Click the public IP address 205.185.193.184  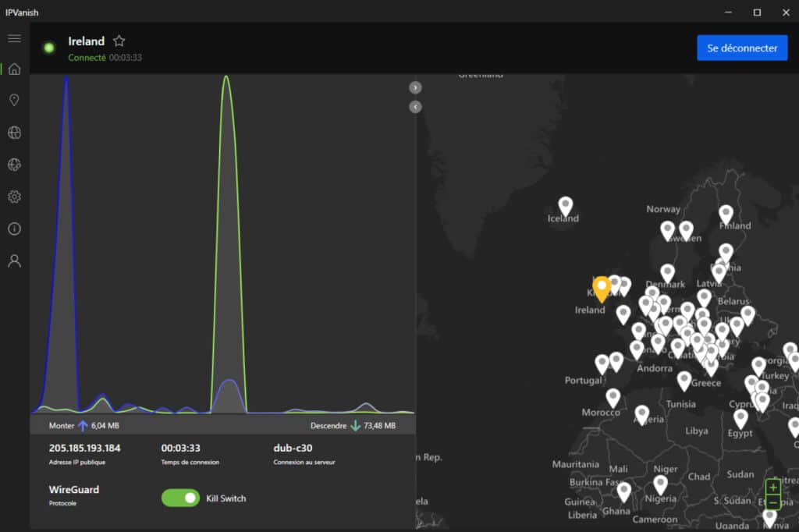point(84,448)
